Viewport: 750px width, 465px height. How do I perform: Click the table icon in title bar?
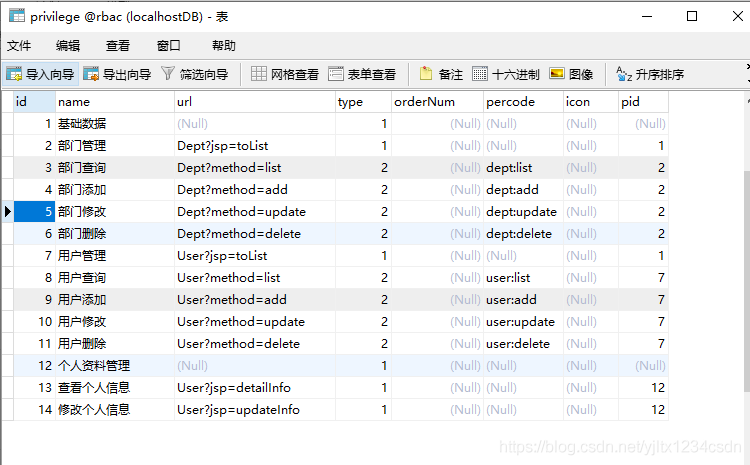click(17, 16)
